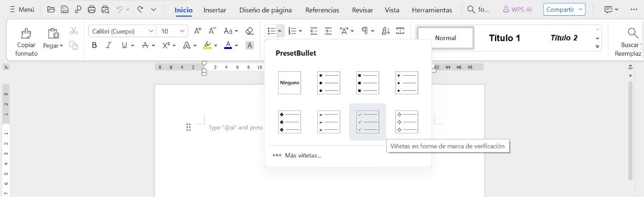Open Print Preview from quick access
Image resolution: width=644 pixels, height=197 pixels.
tap(105, 10)
